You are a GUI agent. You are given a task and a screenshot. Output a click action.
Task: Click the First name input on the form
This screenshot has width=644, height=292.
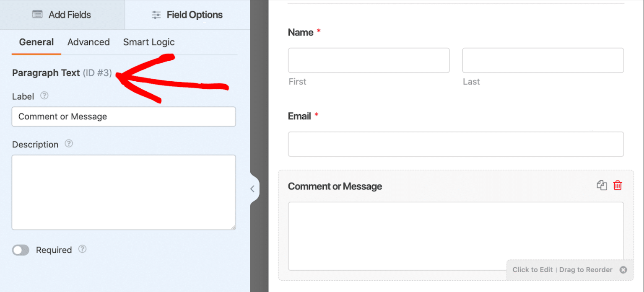pyautogui.click(x=369, y=60)
